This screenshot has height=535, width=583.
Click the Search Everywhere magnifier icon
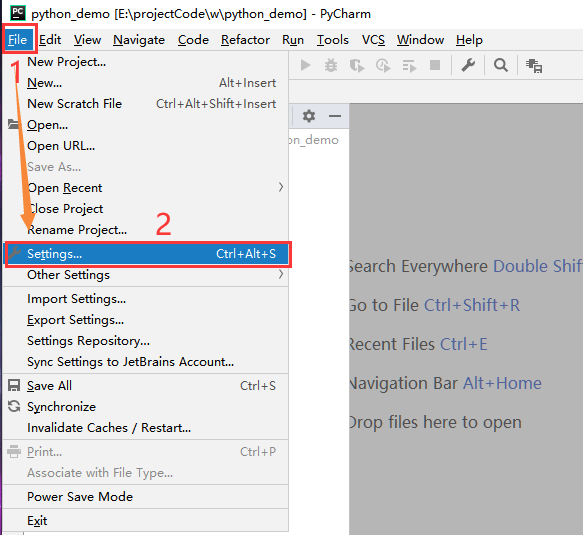click(501, 65)
